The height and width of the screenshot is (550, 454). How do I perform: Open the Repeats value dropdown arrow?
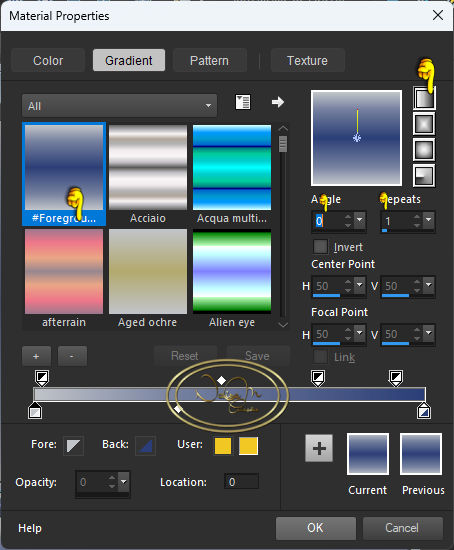428,220
